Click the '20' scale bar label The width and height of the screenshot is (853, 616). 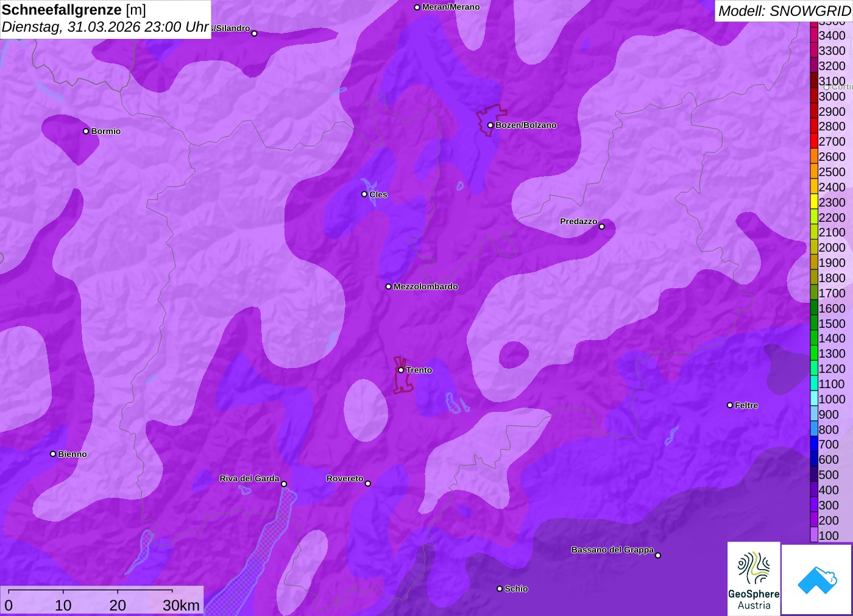118,605
